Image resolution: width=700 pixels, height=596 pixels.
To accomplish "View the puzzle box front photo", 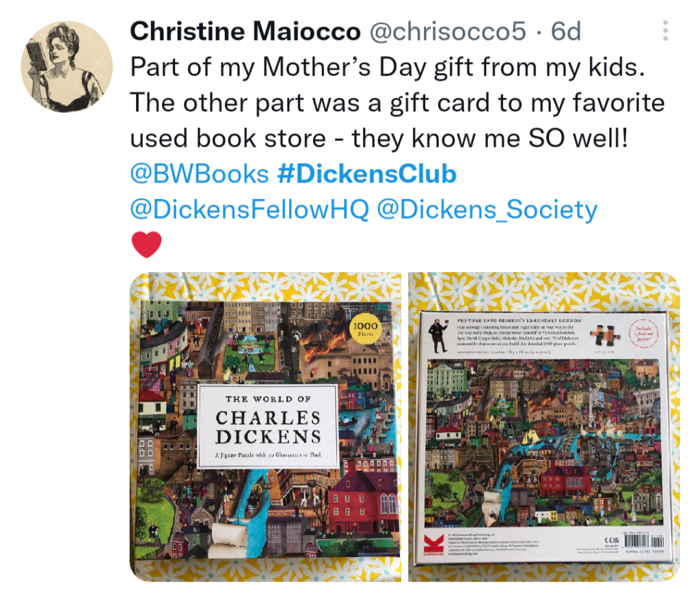I will 265,426.
